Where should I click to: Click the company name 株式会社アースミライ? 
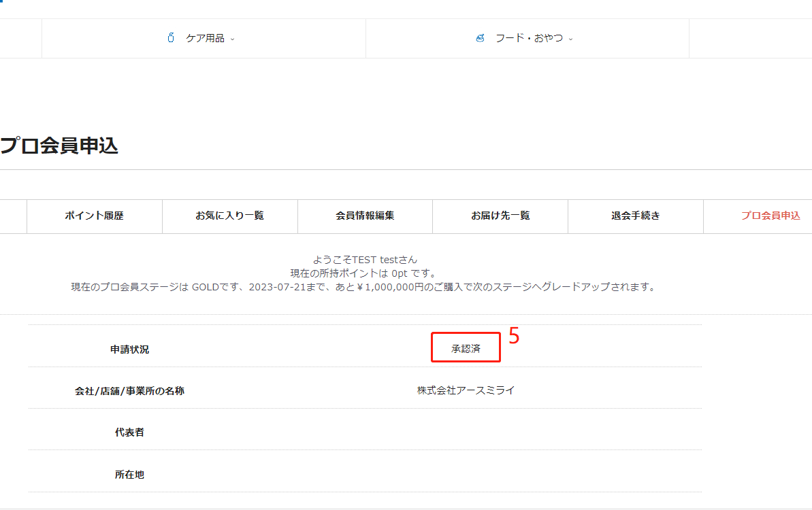click(x=466, y=390)
